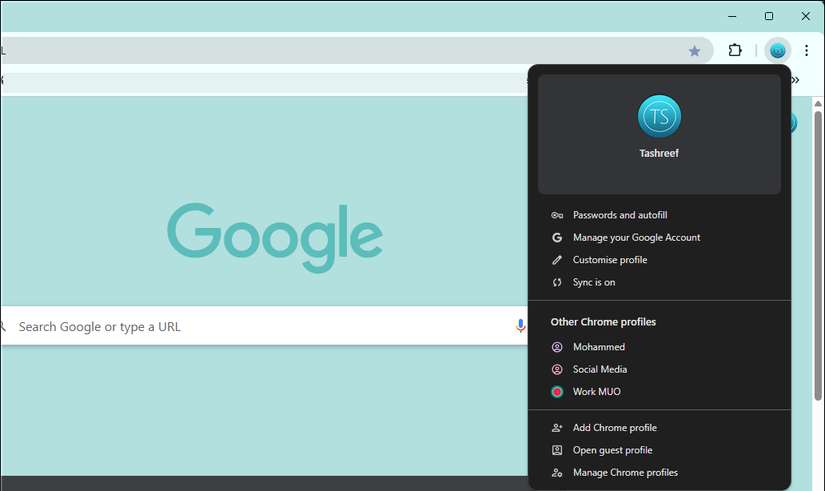This screenshot has width=825, height=491.
Task: Minimize the Chrome window
Action: (732, 16)
